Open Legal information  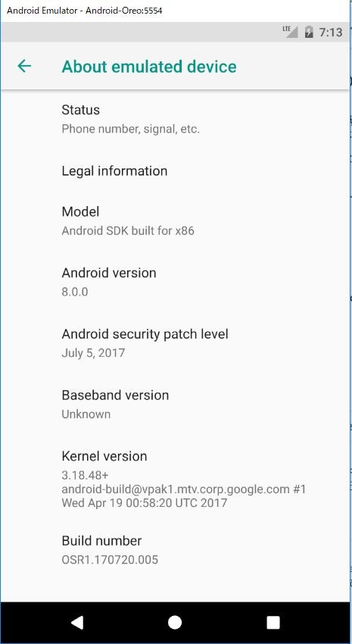pyautogui.click(x=174, y=170)
